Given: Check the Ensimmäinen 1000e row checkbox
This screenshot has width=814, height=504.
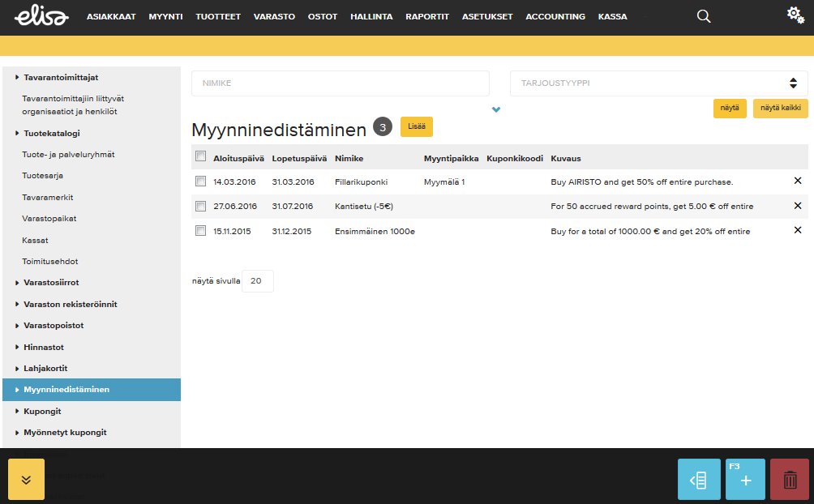Looking at the screenshot, I should point(200,230).
